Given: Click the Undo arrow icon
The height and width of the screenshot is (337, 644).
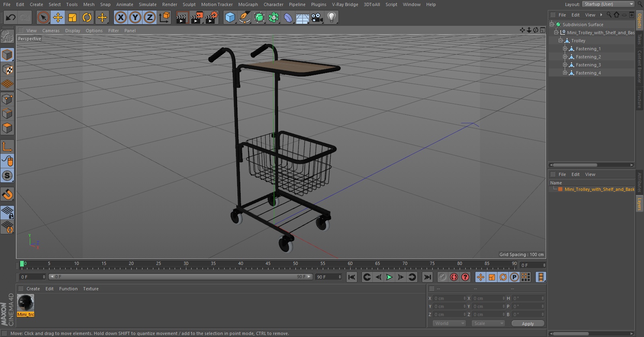Looking at the screenshot, I should [x=10, y=17].
